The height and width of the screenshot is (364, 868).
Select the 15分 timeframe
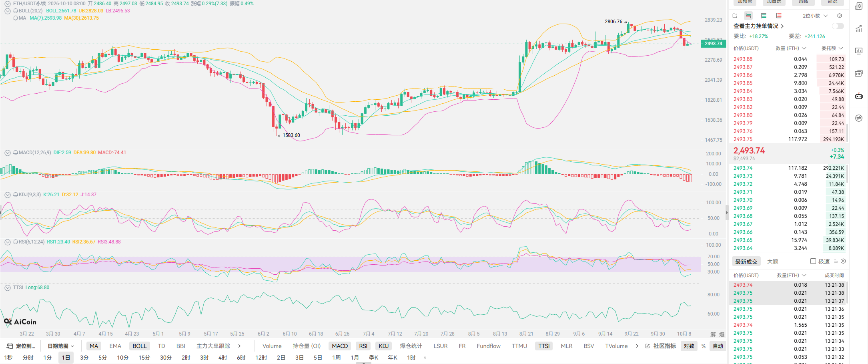(x=144, y=358)
